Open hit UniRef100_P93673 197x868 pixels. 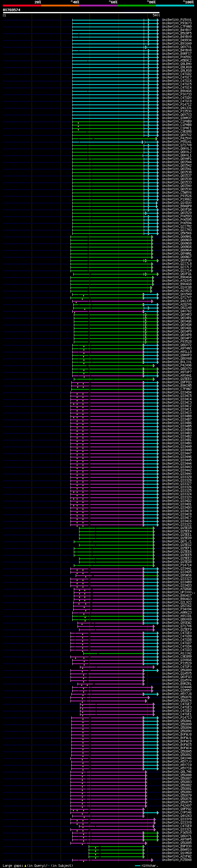point(177,23)
